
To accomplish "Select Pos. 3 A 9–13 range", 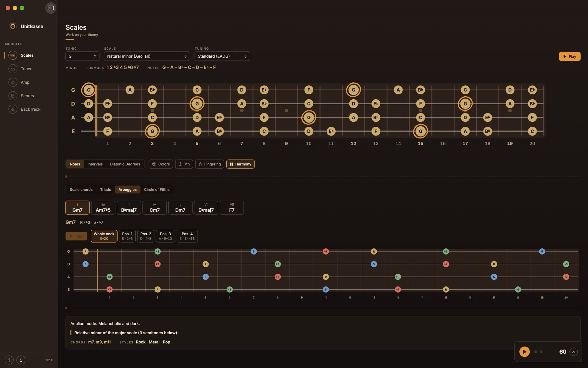I will pyautogui.click(x=165, y=236).
